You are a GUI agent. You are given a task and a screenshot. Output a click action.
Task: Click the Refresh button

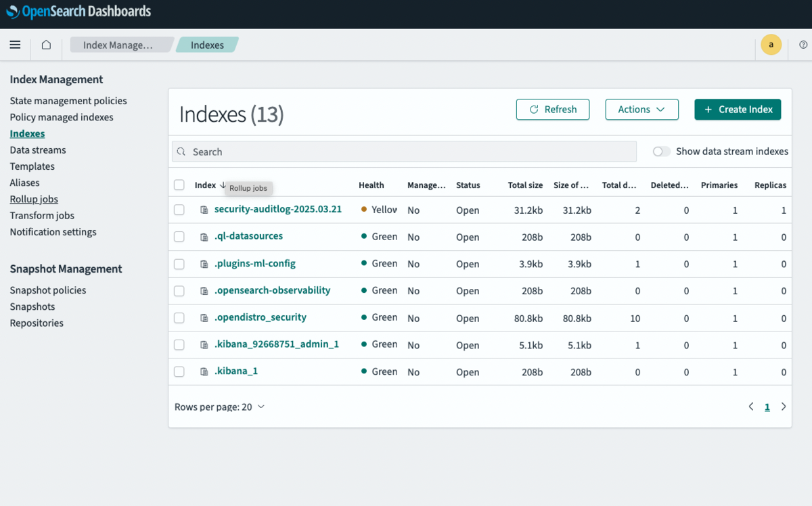(553, 110)
